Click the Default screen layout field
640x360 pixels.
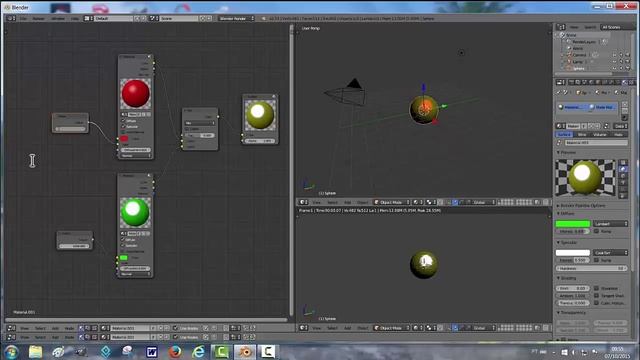[113, 18]
